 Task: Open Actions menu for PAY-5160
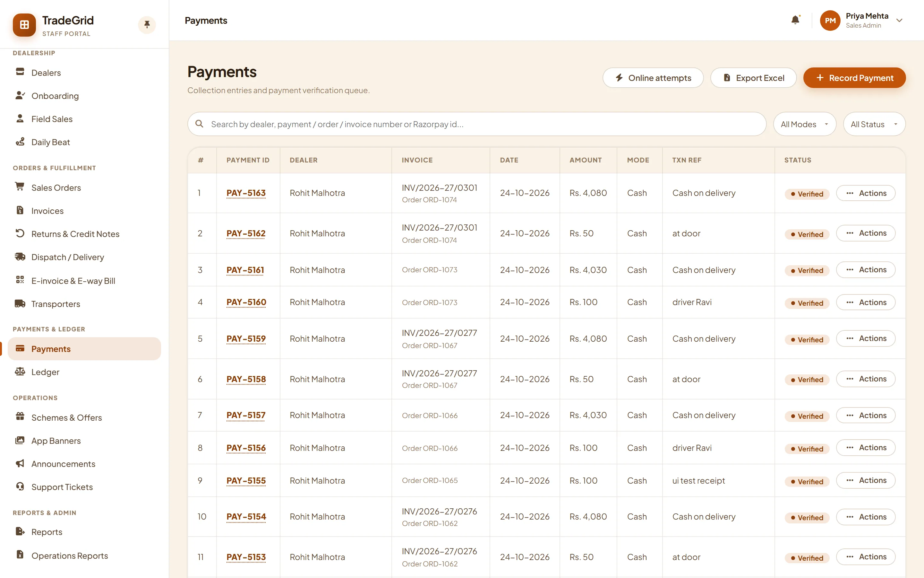tap(866, 302)
